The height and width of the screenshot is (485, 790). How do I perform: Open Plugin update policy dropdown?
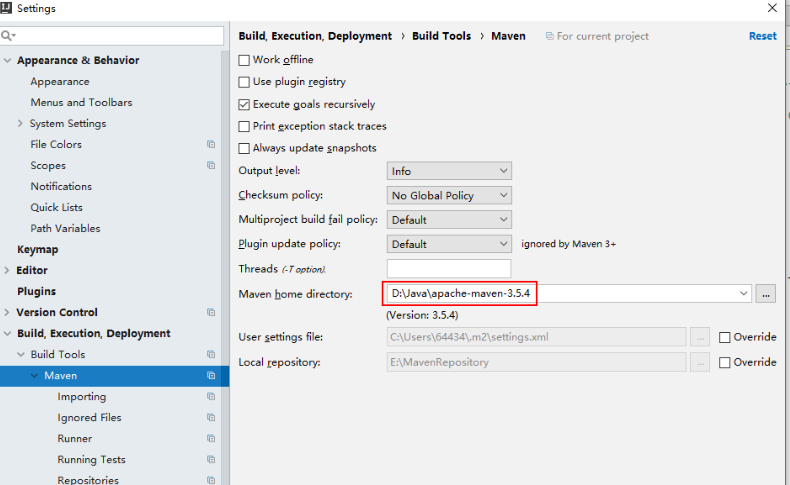pyautogui.click(x=449, y=244)
